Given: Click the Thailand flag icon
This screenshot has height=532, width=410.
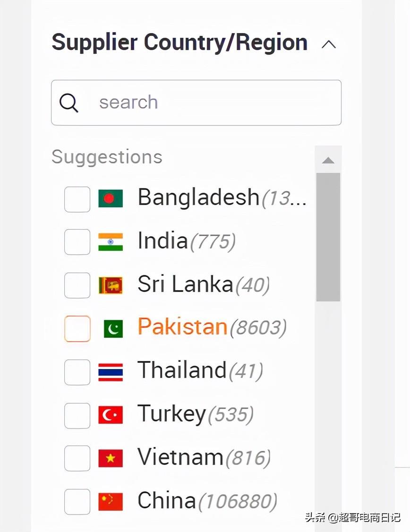Looking at the screenshot, I should (x=111, y=372).
